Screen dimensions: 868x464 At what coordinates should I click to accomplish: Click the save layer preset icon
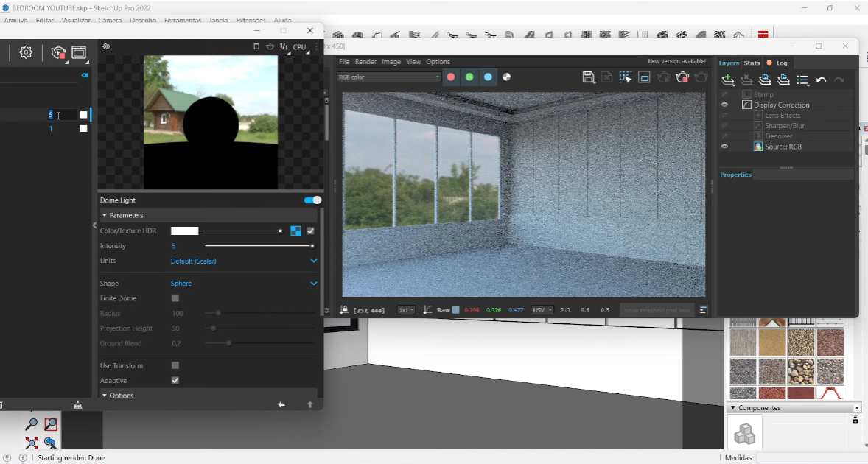[x=765, y=80]
